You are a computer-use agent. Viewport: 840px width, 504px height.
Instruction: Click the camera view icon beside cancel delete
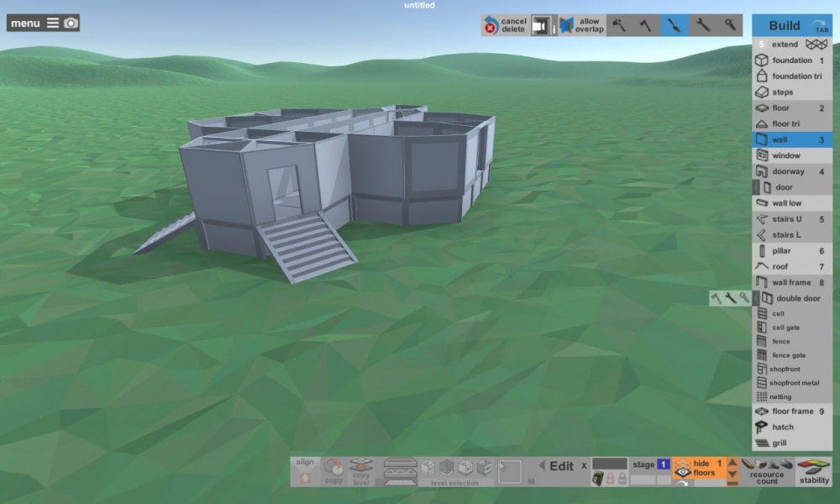(543, 26)
